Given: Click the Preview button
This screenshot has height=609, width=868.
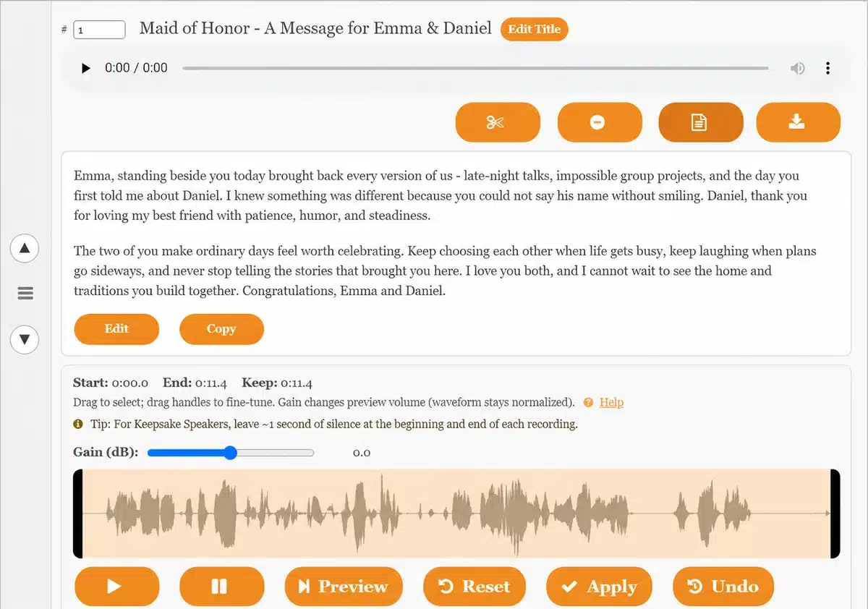Looking at the screenshot, I should [x=344, y=587].
